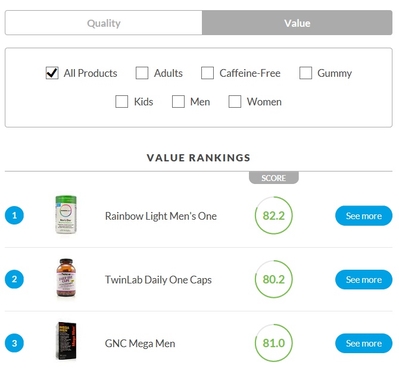The image size is (399, 368).
Task: Click the TwinLab Daily One Caps bottle image
Action: click(66, 278)
